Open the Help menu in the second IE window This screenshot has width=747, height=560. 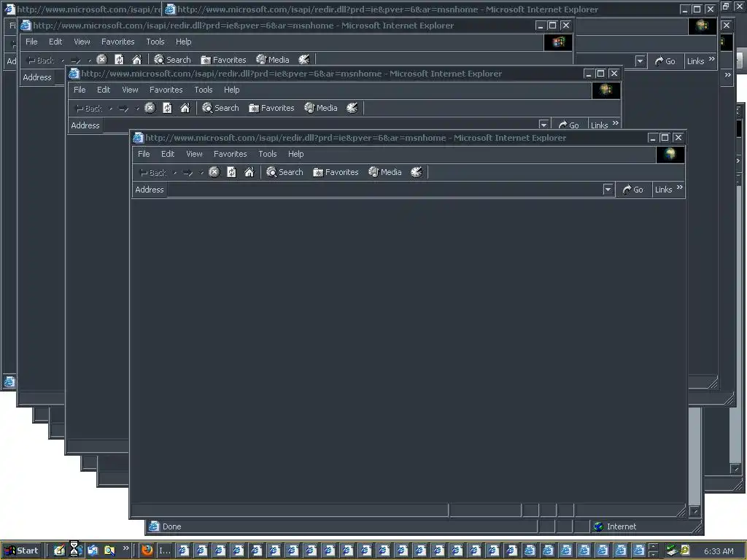tap(231, 90)
